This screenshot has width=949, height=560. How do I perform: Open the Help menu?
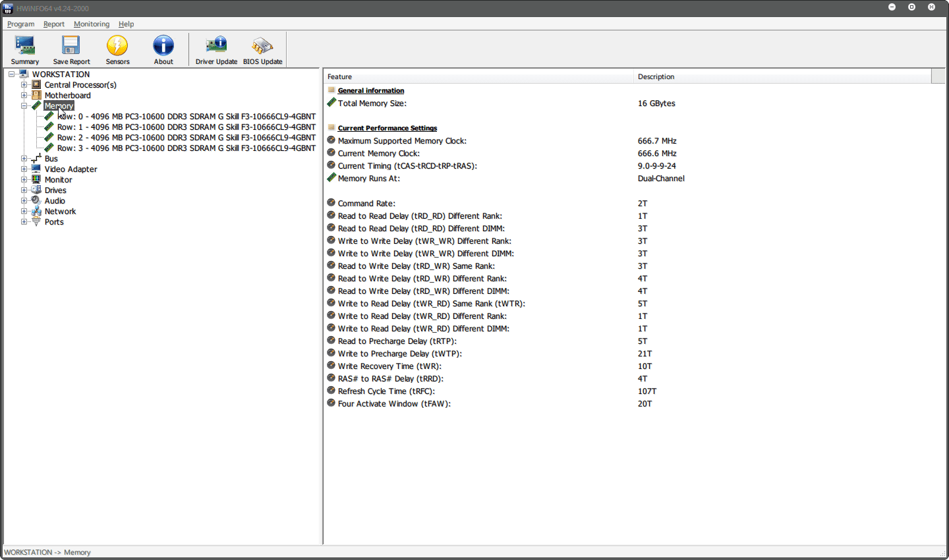pos(126,24)
